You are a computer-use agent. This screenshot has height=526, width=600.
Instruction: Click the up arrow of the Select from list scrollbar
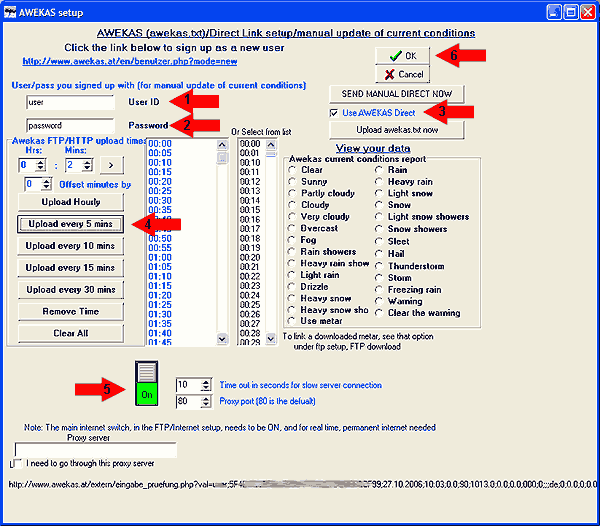(x=271, y=145)
